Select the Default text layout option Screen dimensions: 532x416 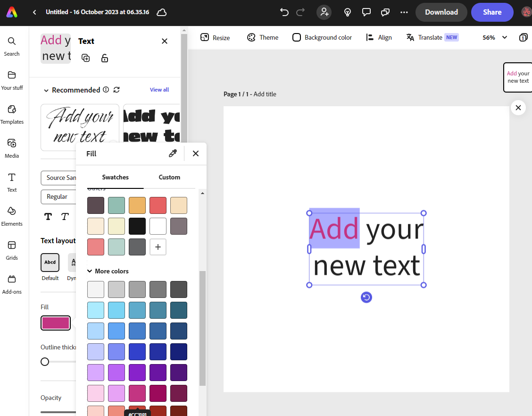click(50, 263)
